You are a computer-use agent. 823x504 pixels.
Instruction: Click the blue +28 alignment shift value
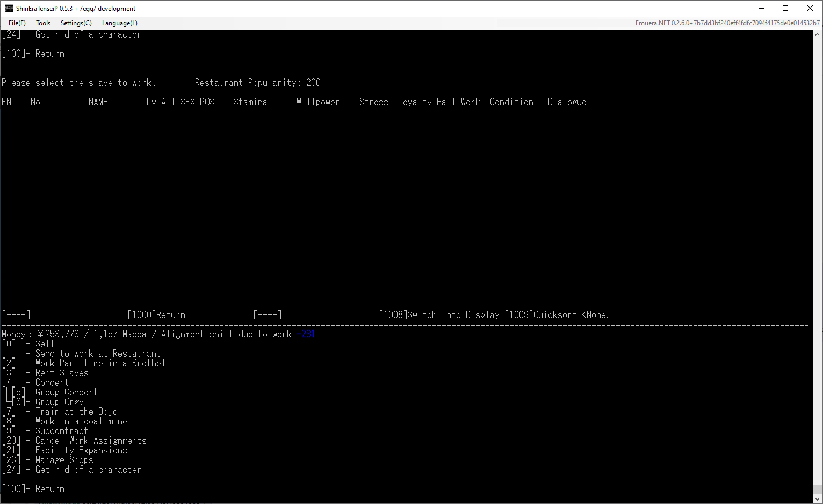[x=306, y=334]
